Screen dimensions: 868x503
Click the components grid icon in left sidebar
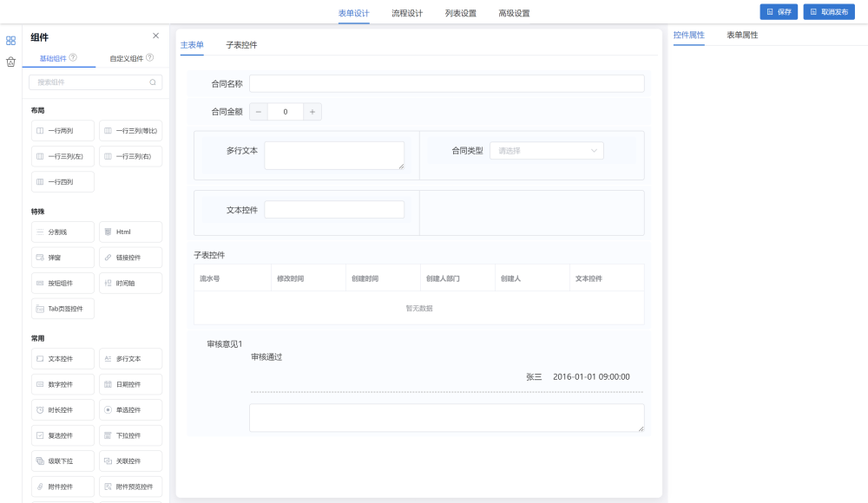click(x=10, y=41)
